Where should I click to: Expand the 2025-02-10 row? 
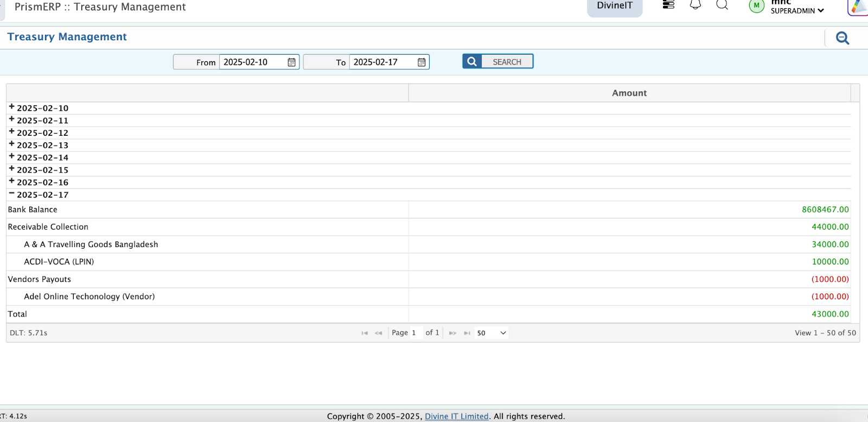pos(11,107)
